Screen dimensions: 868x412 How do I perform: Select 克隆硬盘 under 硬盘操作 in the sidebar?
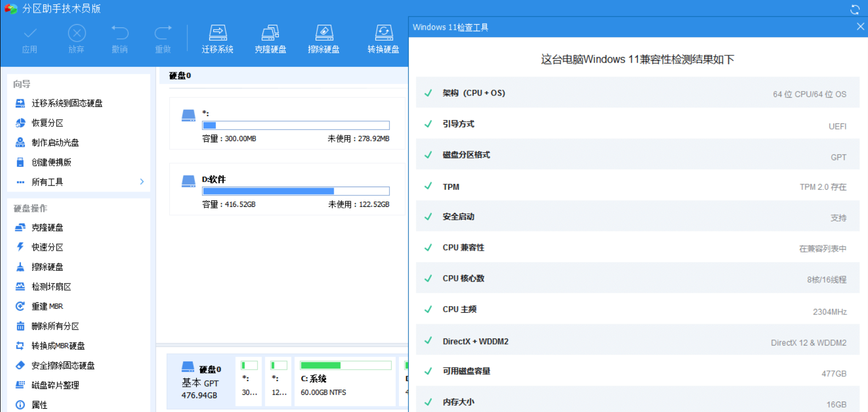[x=47, y=228]
